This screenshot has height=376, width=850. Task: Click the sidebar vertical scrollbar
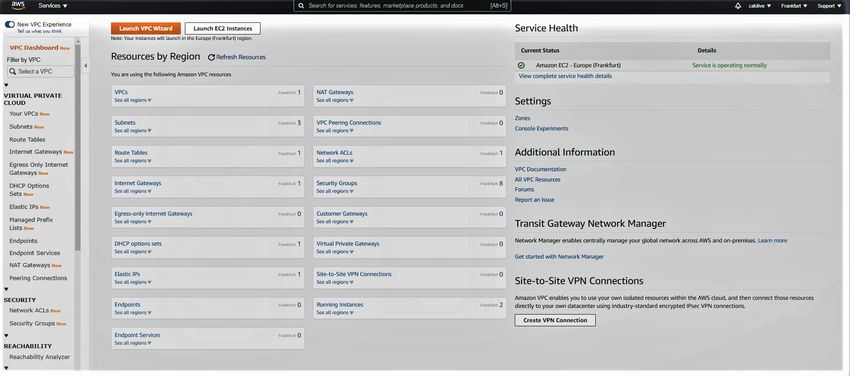click(x=78, y=147)
